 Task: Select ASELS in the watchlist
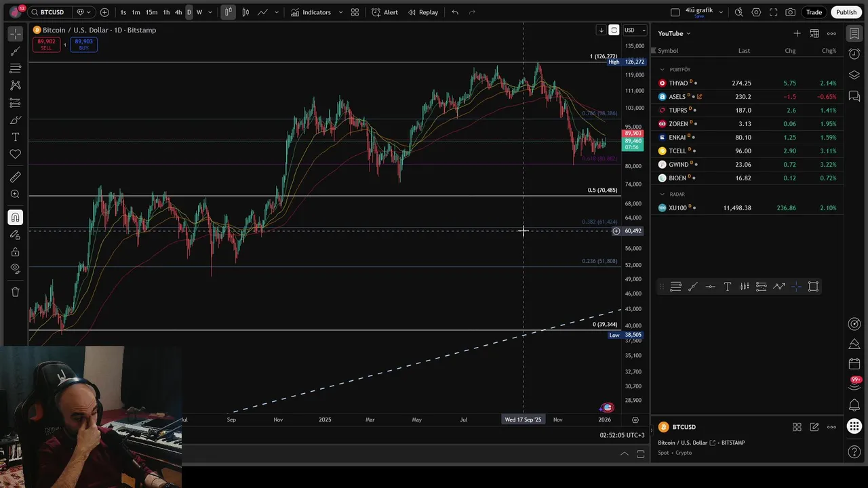pyautogui.click(x=748, y=97)
